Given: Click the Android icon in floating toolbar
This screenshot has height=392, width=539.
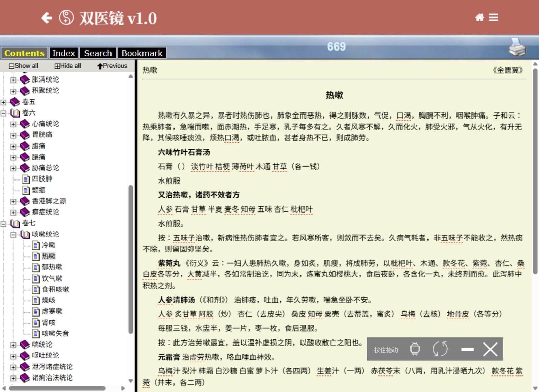Looking at the screenshot, I should point(415,349).
